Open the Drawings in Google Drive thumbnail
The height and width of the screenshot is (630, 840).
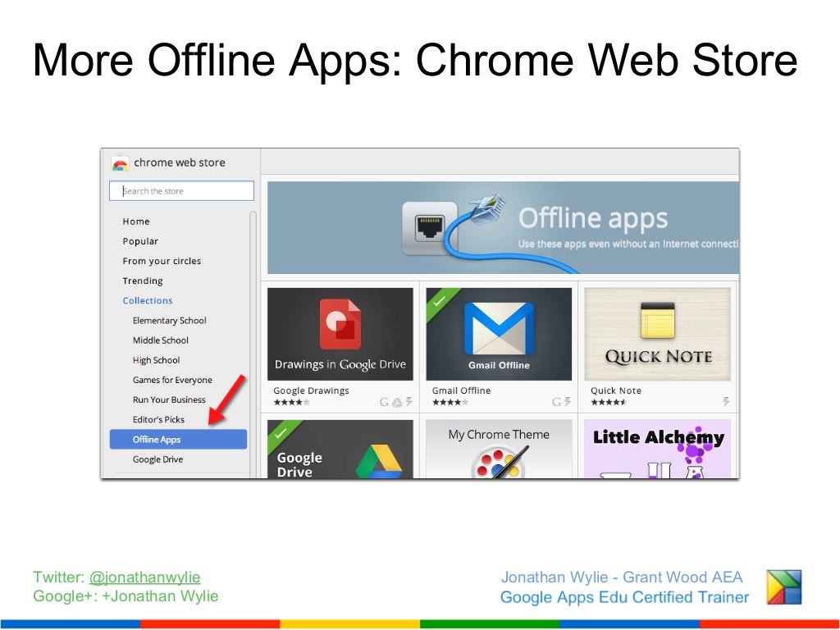pos(340,335)
